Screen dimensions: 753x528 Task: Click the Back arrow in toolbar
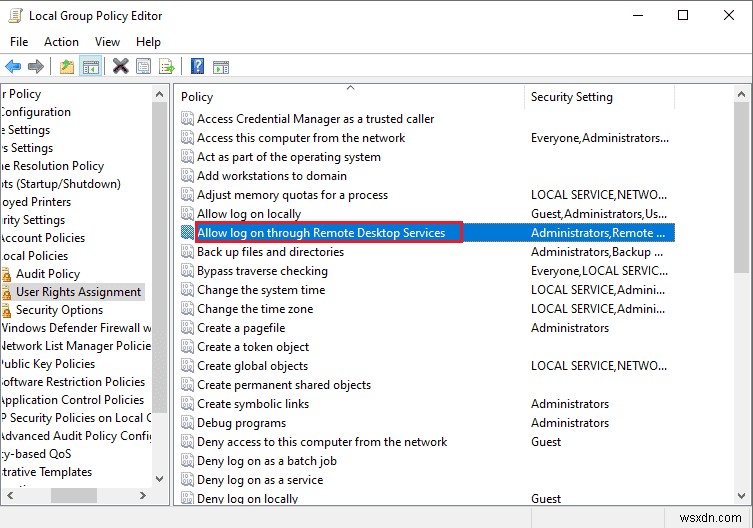(13, 67)
